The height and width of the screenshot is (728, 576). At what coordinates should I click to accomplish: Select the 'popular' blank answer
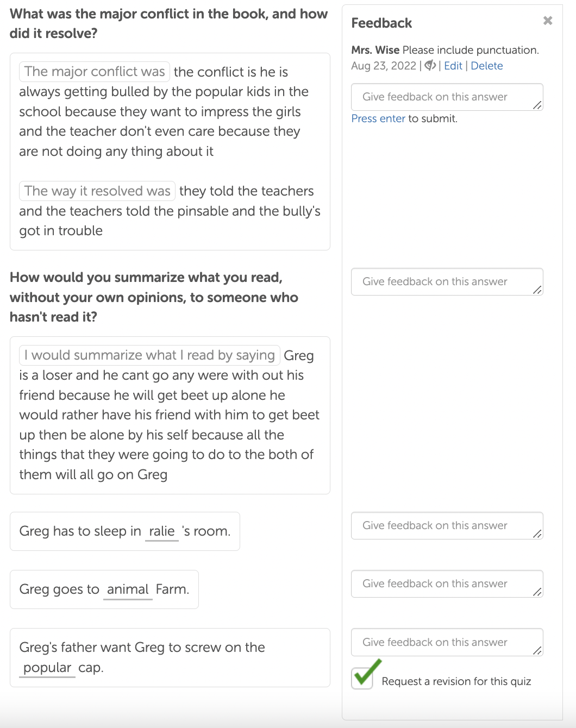tap(47, 668)
